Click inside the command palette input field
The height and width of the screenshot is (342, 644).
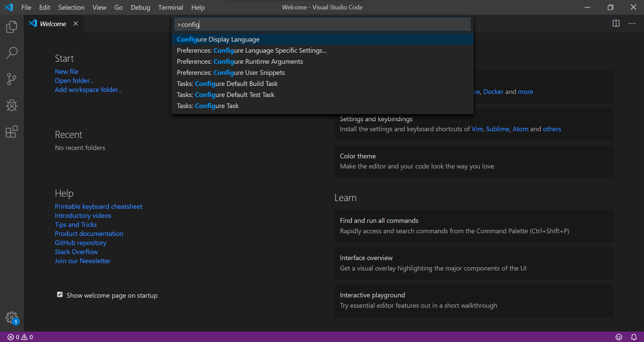(322, 24)
